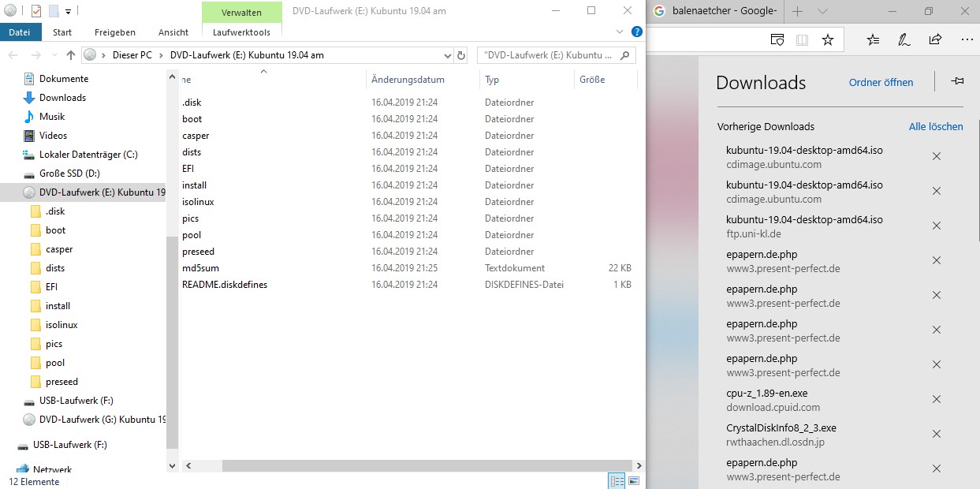Screen dimensions: 980x489
Task: Open recent locations dropdown next to forward arrow
Action: (53, 55)
